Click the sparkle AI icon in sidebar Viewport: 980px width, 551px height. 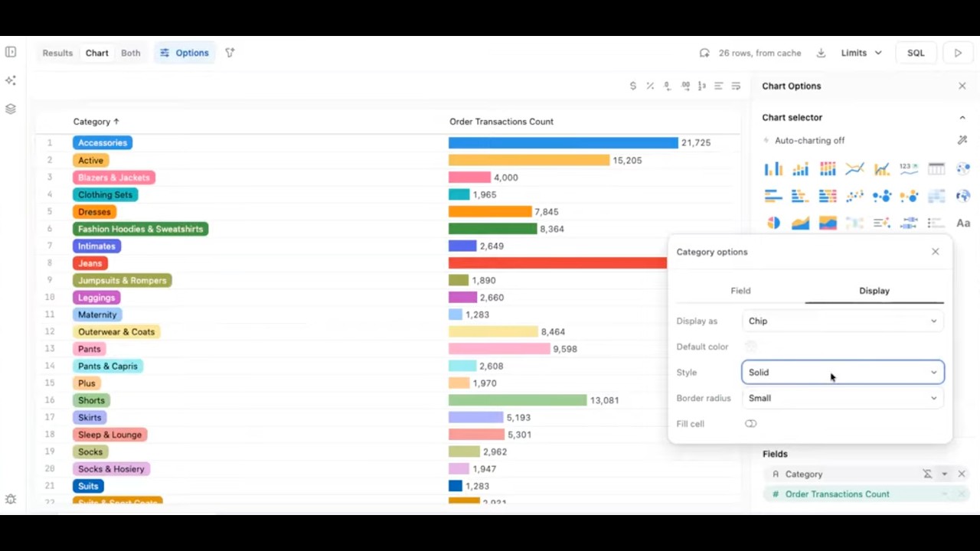(x=11, y=80)
